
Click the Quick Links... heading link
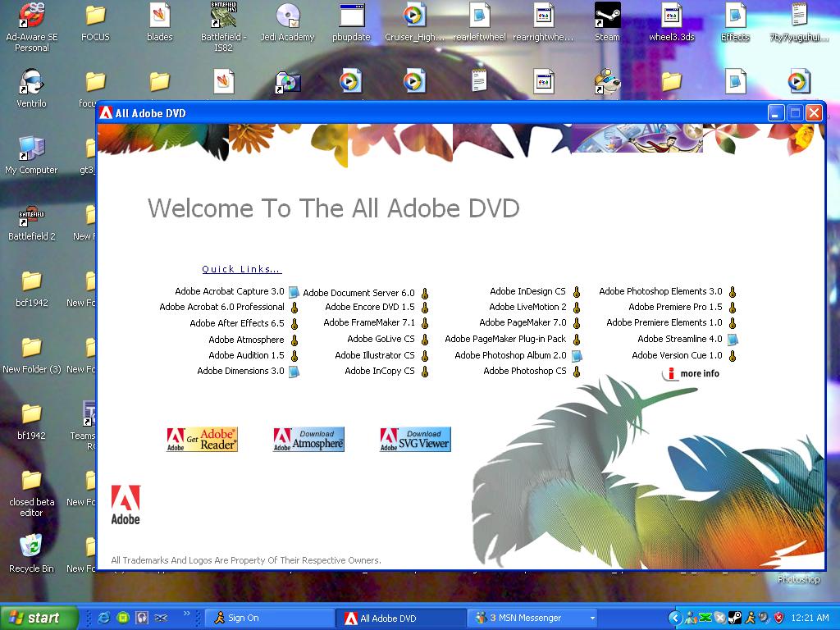242,269
